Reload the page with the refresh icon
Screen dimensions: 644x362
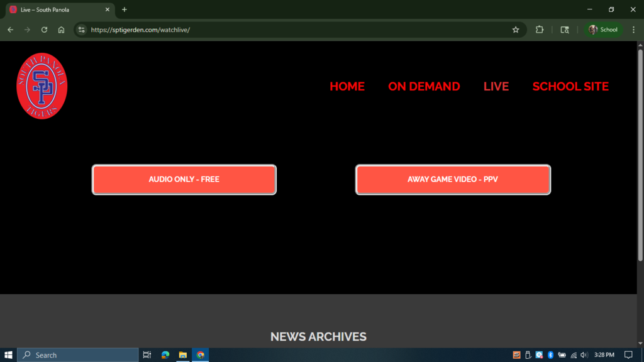pos(44,30)
